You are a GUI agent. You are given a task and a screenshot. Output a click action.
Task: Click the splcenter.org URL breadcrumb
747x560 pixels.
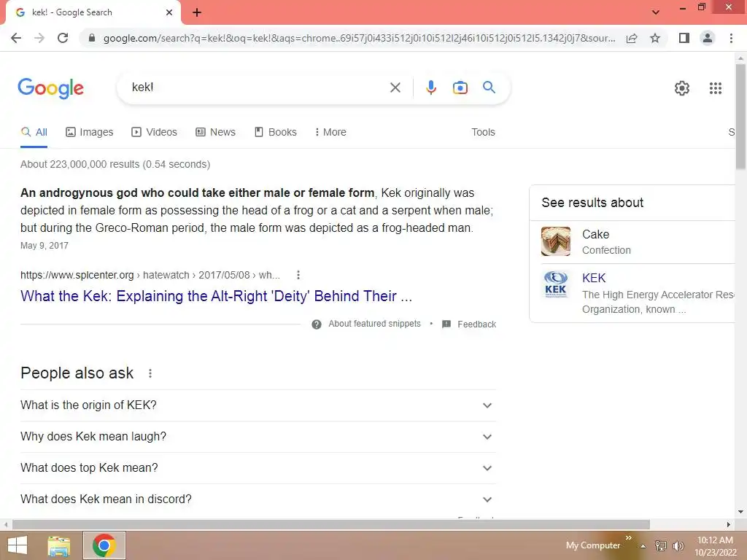pyautogui.click(x=150, y=275)
